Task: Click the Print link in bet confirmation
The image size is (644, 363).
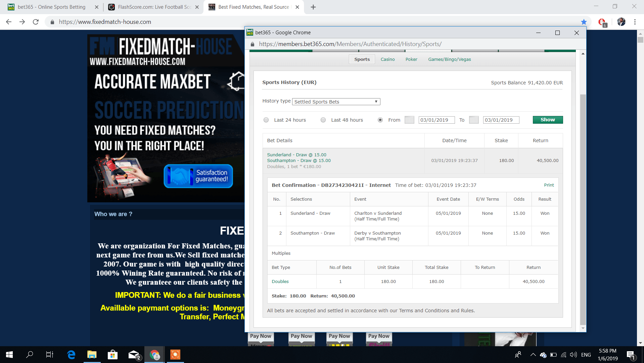Action: click(549, 185)
